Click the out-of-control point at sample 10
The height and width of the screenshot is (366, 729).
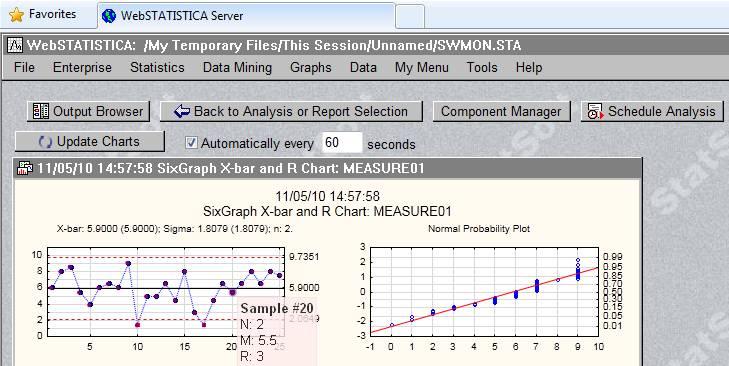tap(138, 325)
